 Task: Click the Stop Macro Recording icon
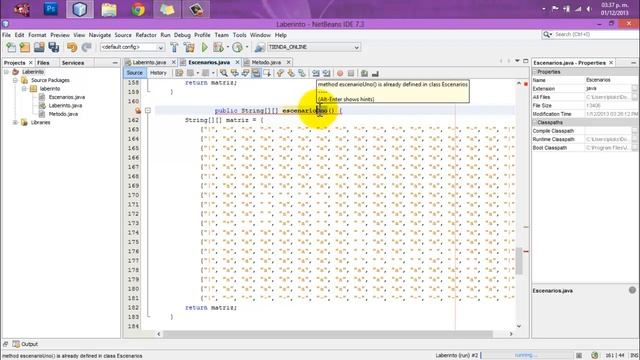pyautogui.click(x=351, y=73)
